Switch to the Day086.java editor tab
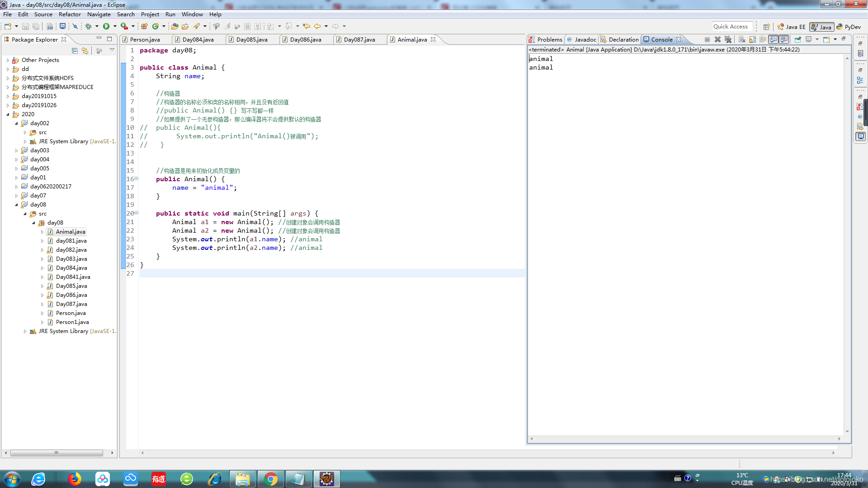 click(306, 40)
